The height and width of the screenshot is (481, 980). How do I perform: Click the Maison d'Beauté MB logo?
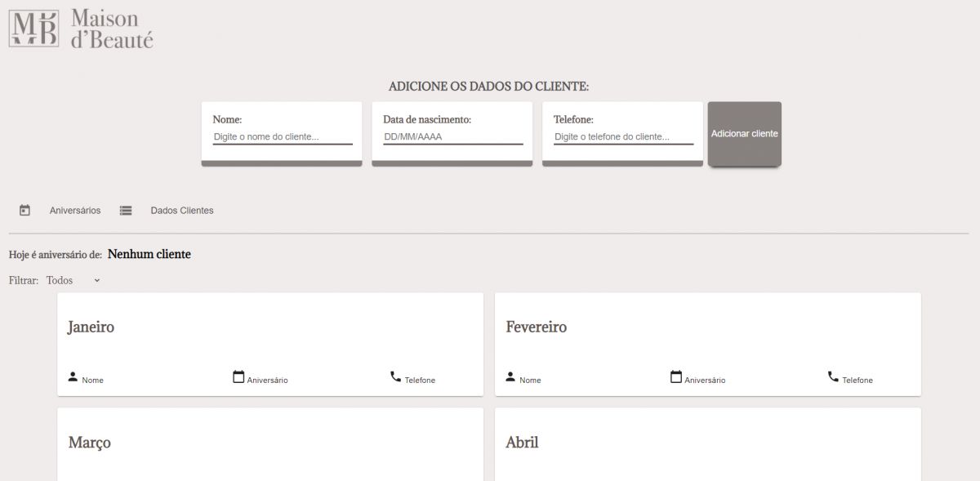point(34,28)
